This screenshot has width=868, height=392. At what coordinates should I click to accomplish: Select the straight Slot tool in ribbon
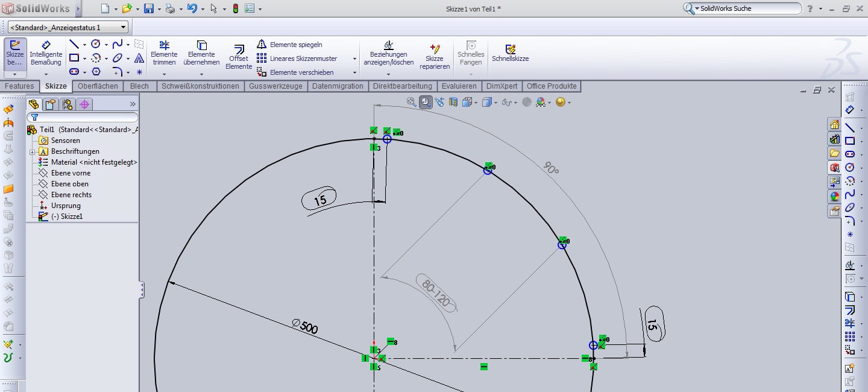point(74,72)
